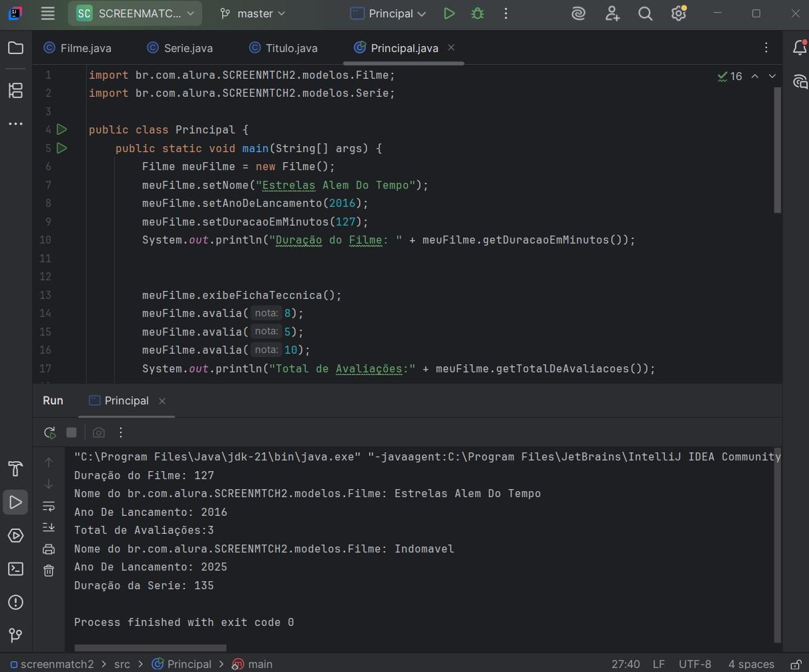Open Code With Me add-user icon
The height and width of the screenshot is (672, 809).
(612, 13)
